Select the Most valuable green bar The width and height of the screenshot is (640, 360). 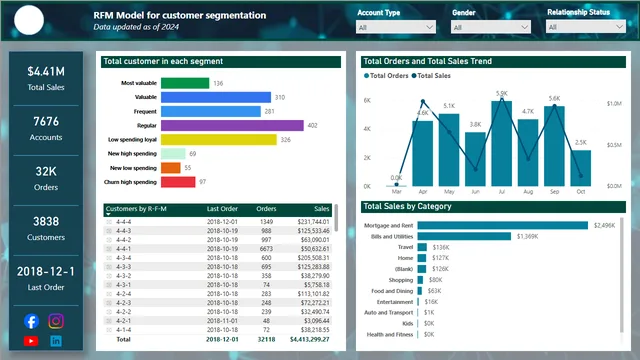pyautogui.click(x=185, y=83)
